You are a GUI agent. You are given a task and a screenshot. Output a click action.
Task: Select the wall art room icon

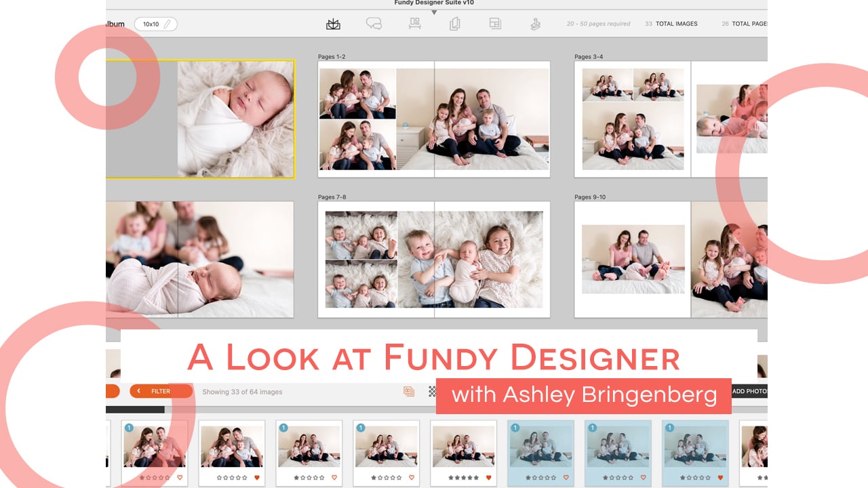414,24
